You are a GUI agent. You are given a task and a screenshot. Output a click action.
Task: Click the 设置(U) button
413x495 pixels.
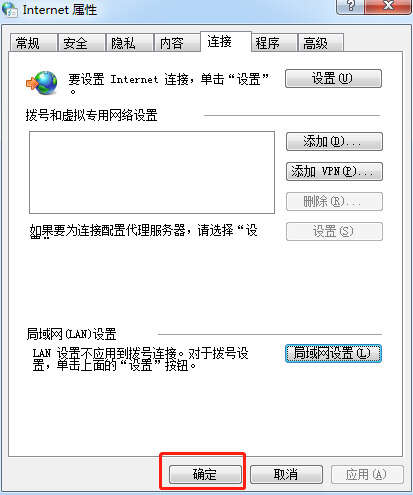click(x=333, y=79)
